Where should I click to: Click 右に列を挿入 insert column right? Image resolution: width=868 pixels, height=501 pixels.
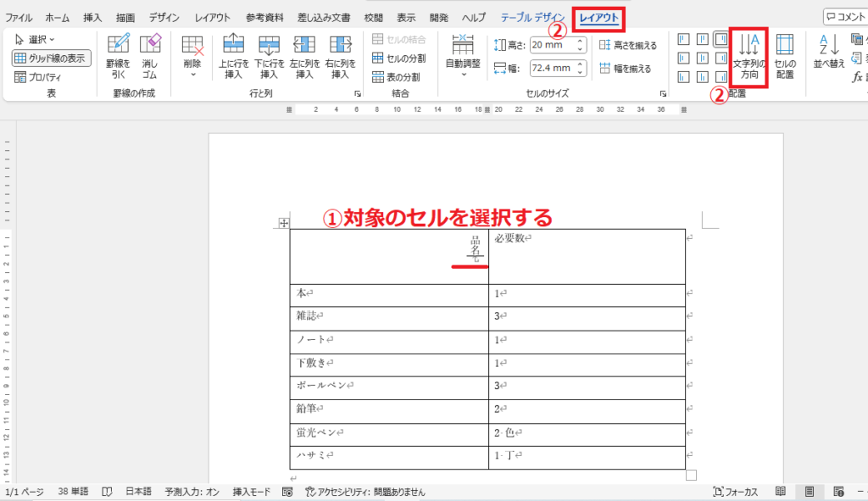[340, 57]
